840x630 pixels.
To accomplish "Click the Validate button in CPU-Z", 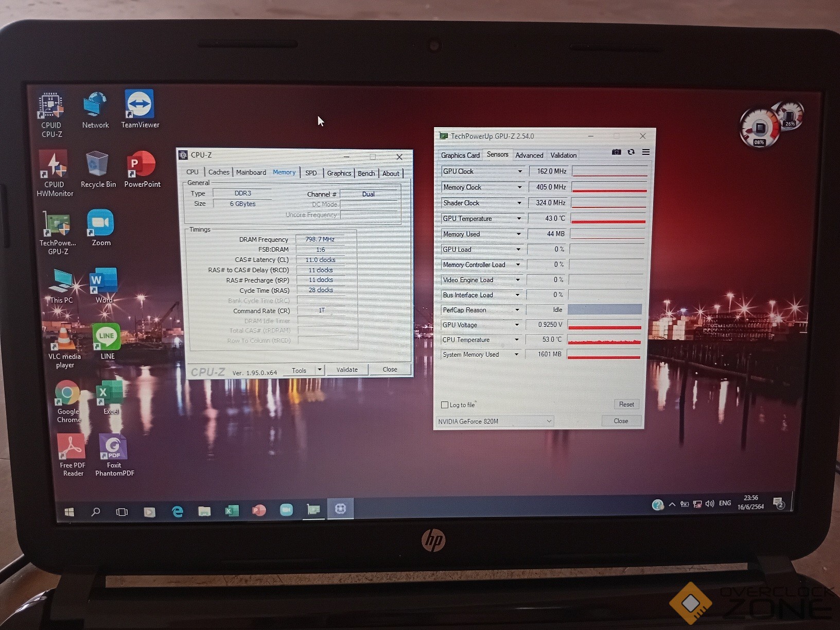I will click(x=347, y=370).
